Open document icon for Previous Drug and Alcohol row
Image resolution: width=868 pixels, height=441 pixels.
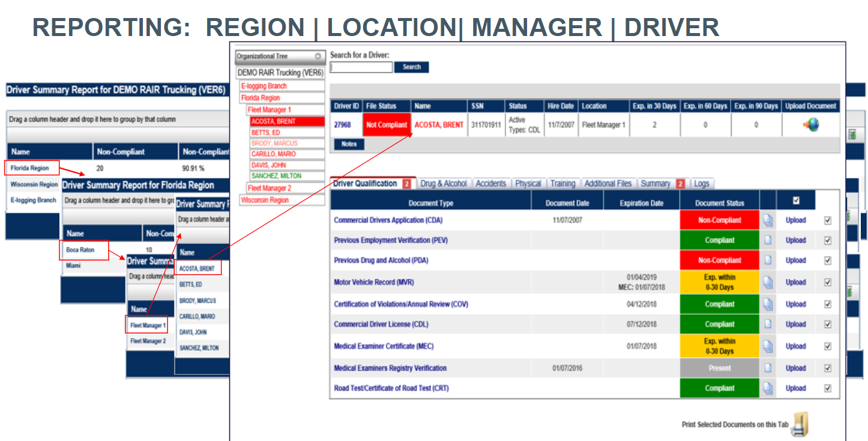768,260
